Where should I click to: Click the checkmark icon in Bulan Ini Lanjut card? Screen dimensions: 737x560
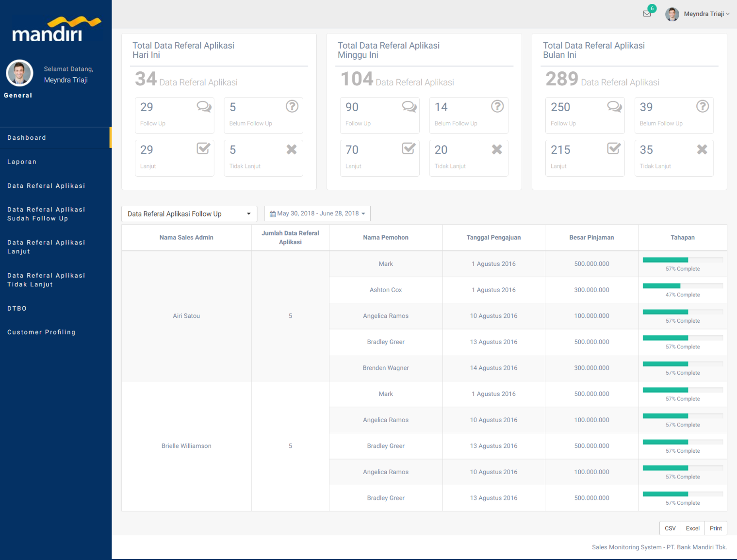[x=614, y=148]
